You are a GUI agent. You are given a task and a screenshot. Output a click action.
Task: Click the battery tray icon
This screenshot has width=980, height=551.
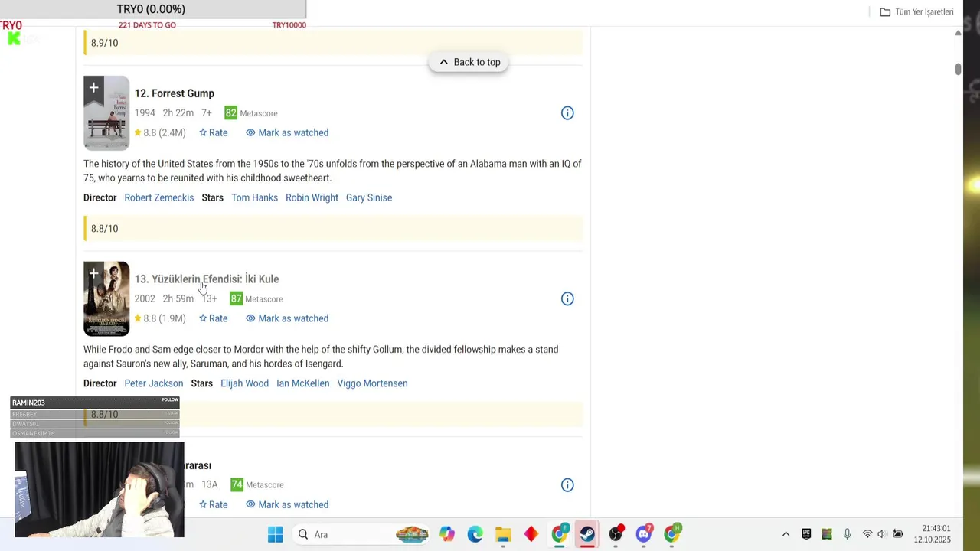(x=898, y=534)
